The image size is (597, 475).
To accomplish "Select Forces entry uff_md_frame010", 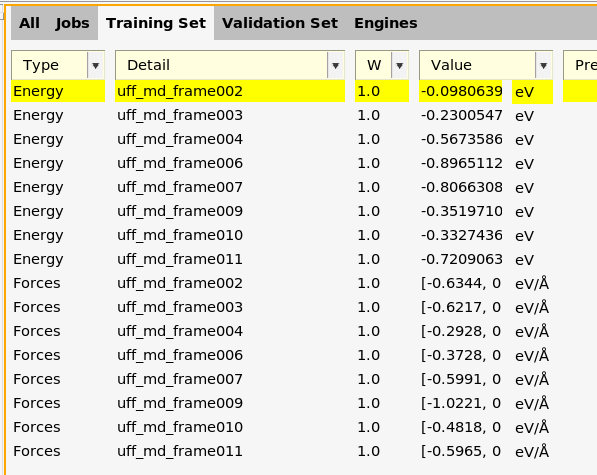I will click(180, 427).
